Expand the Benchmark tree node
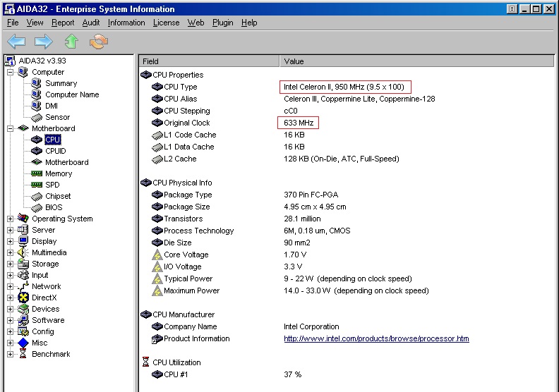This screenshot has height=392, width=559. [x=10, y=354]
